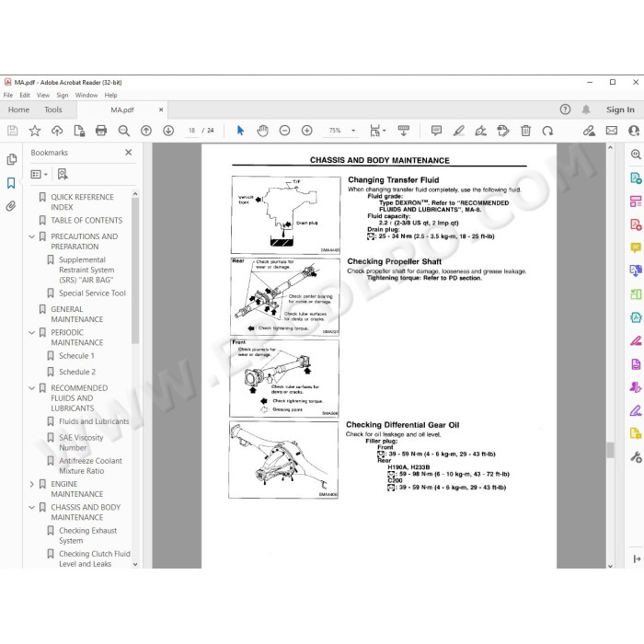Collapse CHASSIS AND BODY MAINTENANCE bookmark
This screenshot has width=644, height=644.
pyautogui.click(x=31, y=507)
